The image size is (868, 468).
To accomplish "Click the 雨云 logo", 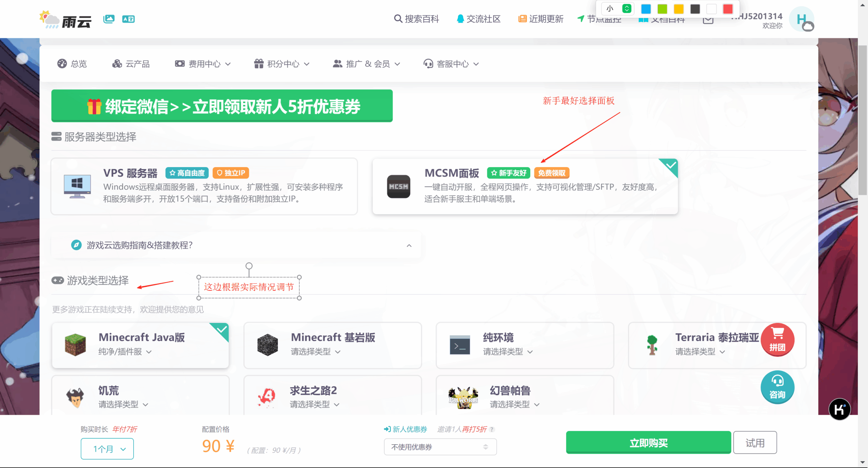I will point(65,19).
